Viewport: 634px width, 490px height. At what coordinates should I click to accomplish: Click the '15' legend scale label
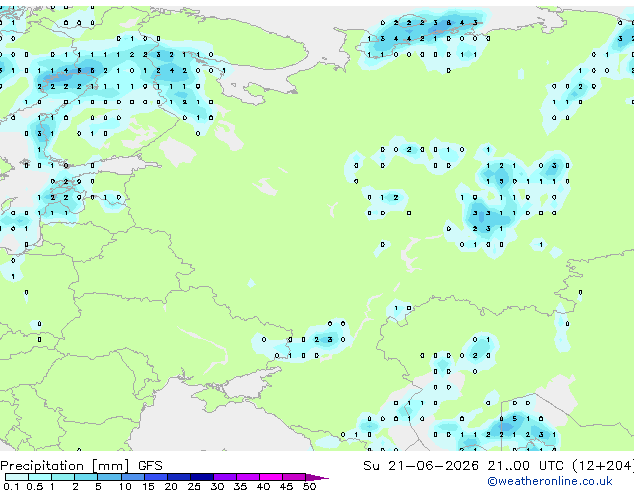(x=148, y=486)
